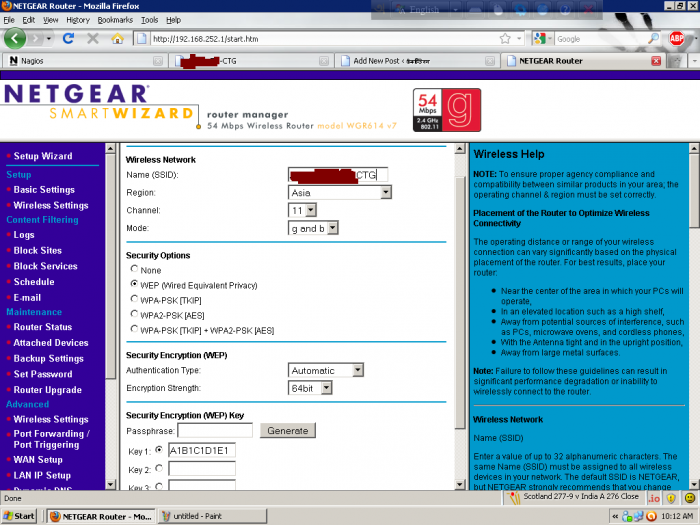
Task: Open the Channel dropdown showing 11
Action: tap(302, 210)
